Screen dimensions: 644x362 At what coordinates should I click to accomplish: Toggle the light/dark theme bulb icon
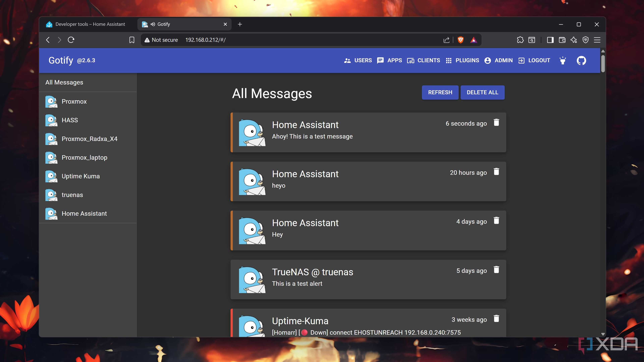(563, 61)
